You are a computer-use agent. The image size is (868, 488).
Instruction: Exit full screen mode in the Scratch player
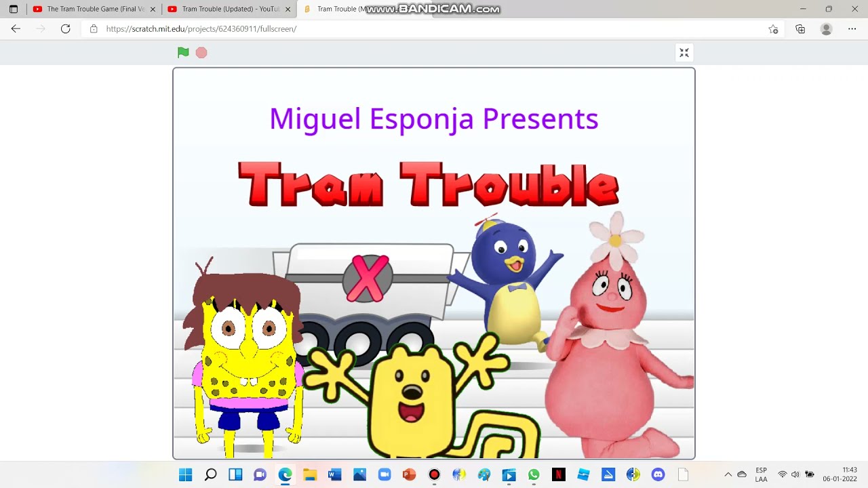pyautogui.click(x=684, y=53)
